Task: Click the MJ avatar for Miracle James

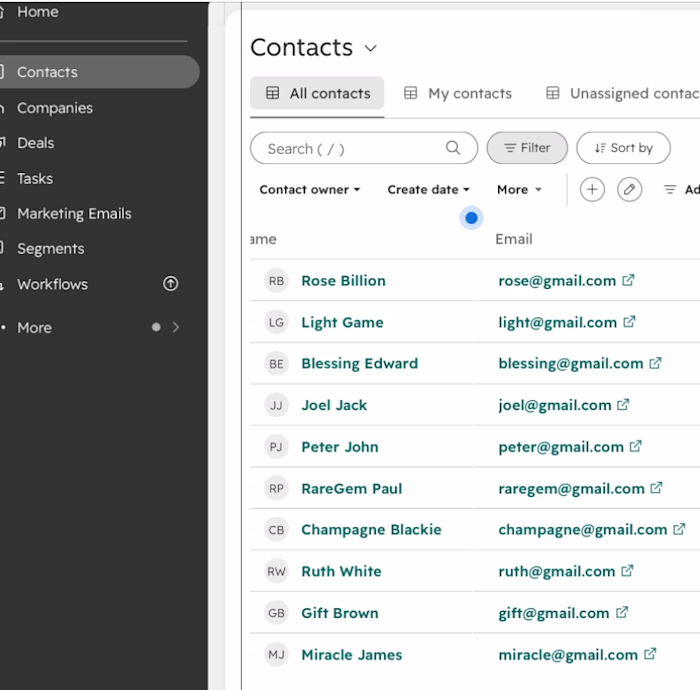Action: click(x=276, y=654)
